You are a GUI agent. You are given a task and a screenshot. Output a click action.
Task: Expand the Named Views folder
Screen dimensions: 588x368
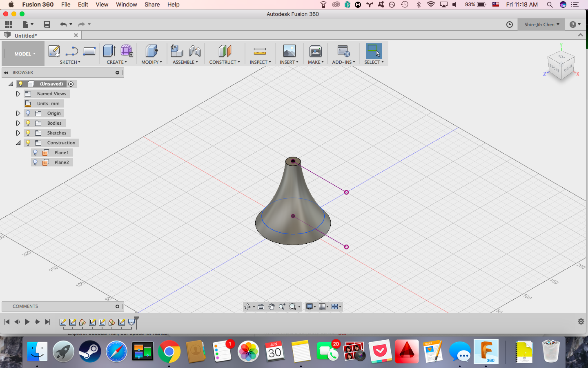18,94
